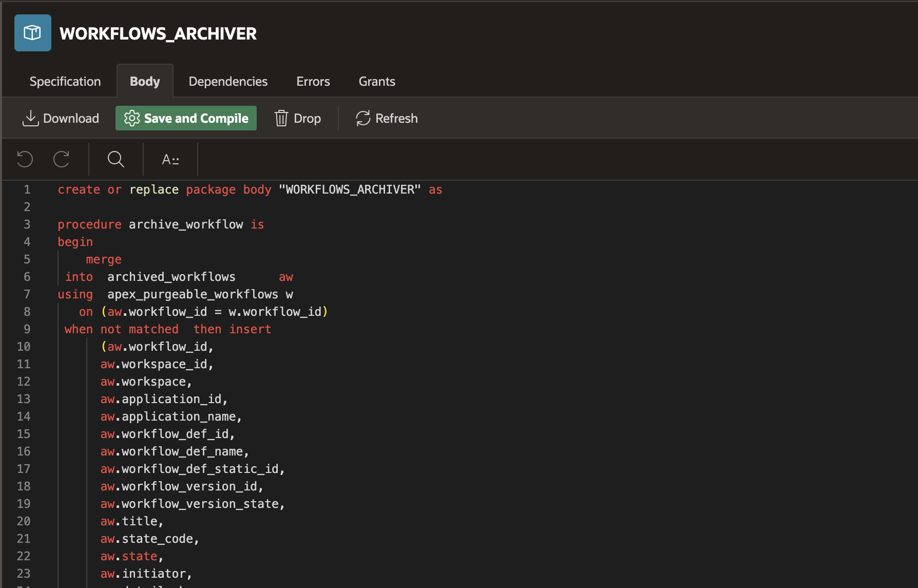Click the Download tray icon
The width and height of the screenshot is (918, 588).
coord(30,118)
